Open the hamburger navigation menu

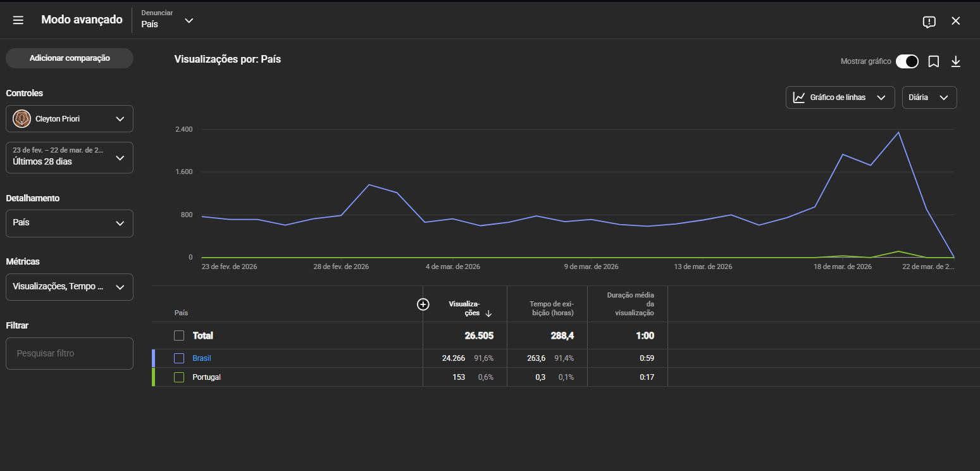[x=18, y=20]
